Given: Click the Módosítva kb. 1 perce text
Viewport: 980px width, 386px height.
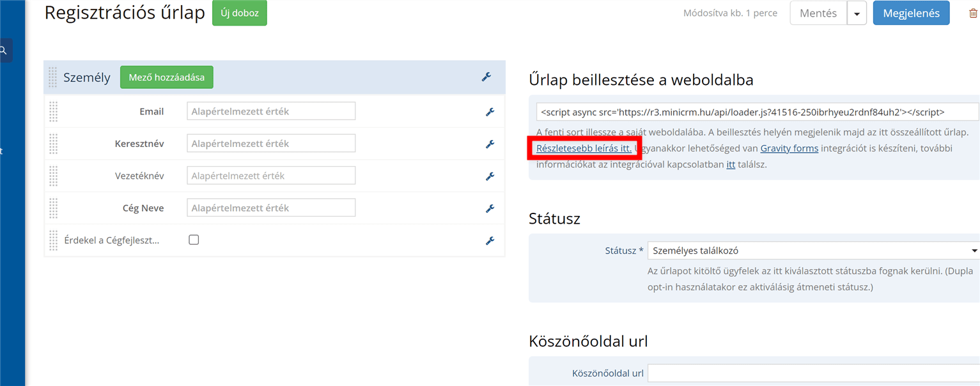Looking at the screenshot, I should [x=730, y=13].
